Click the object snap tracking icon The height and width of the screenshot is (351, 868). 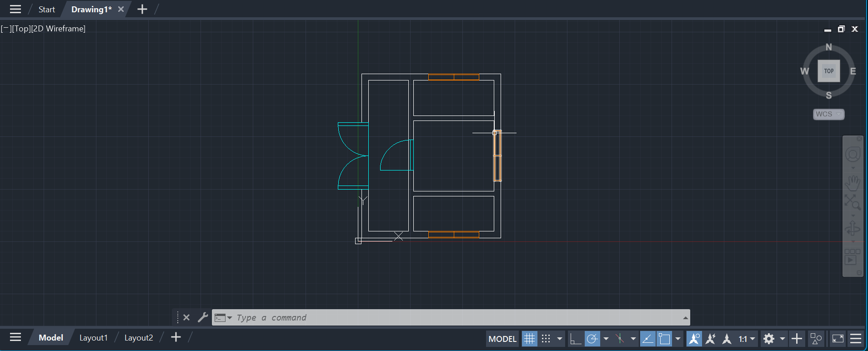(x=647, y=339)
